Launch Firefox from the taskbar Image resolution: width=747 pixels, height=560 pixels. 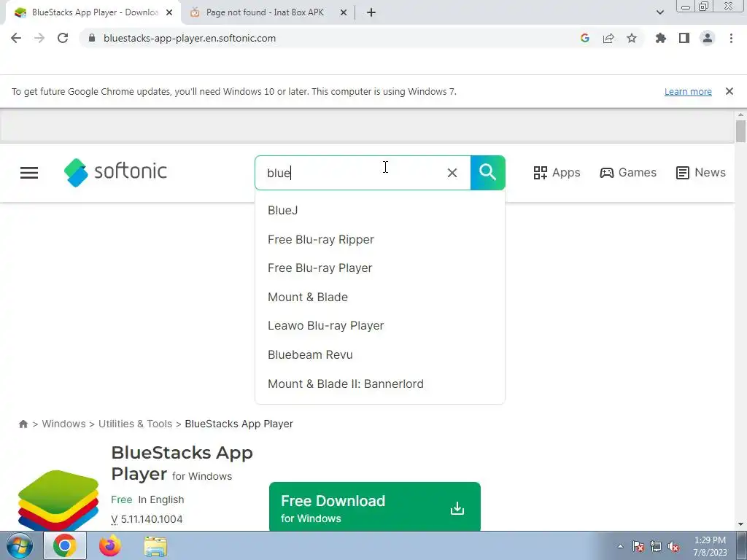(110, 545)
